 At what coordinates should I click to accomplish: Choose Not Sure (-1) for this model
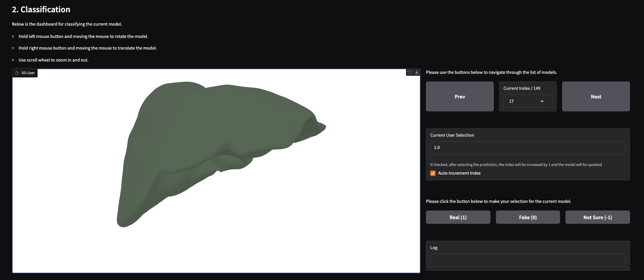coord(597,217)
